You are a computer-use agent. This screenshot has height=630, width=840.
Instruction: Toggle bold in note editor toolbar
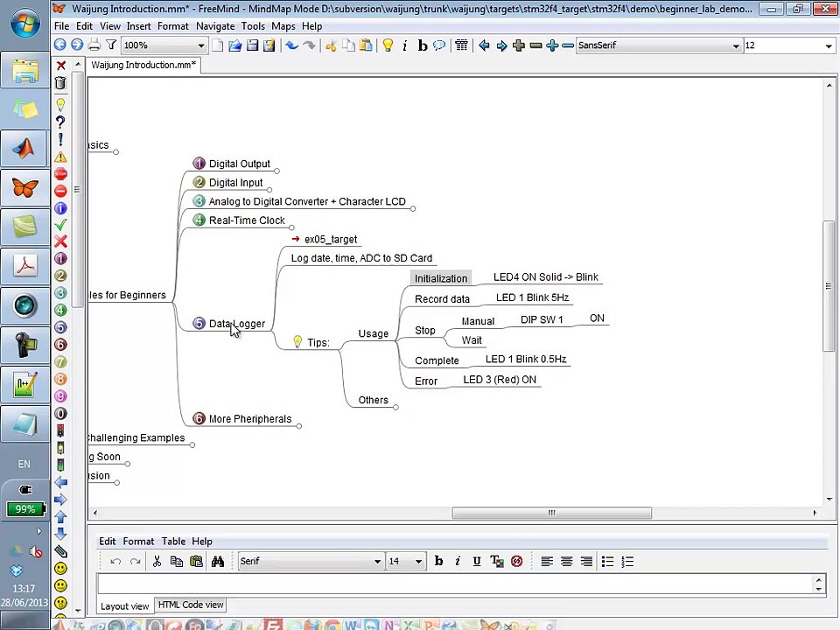(x=438, y=561)
